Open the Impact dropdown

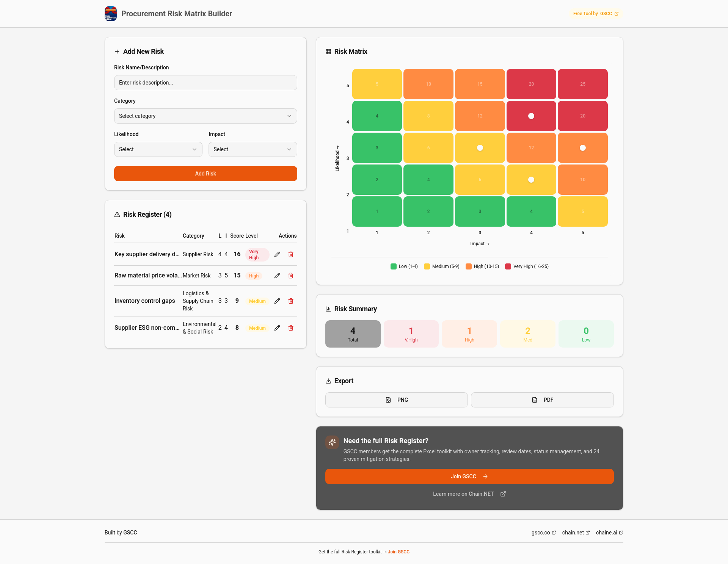coord(253,149)
